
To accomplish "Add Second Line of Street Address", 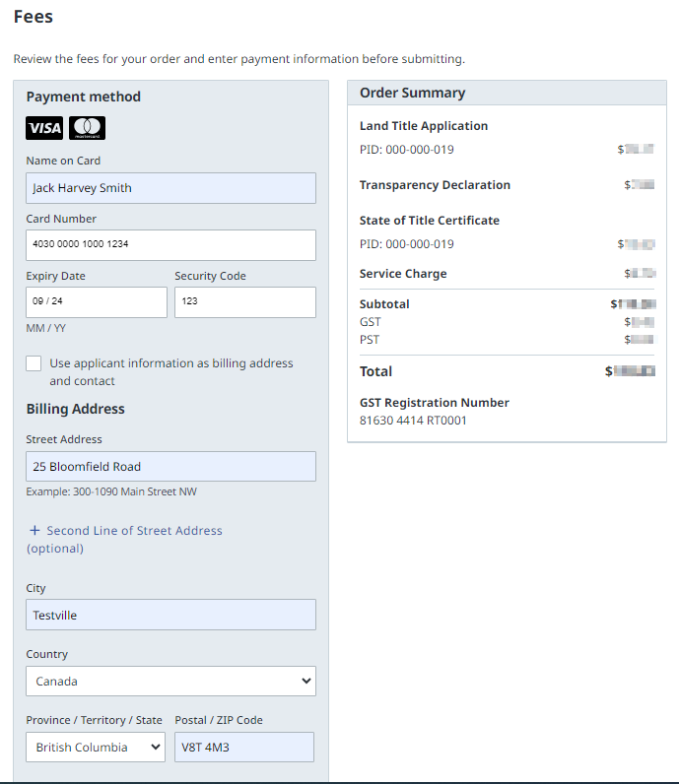I will pyautogui.click(x=134, y=531).
